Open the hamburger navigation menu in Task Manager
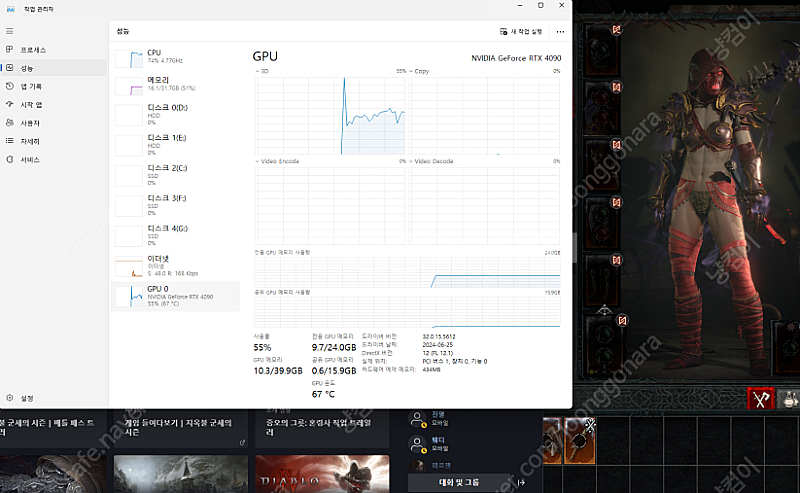The image size is (800, 493). (x=9, y=31)
